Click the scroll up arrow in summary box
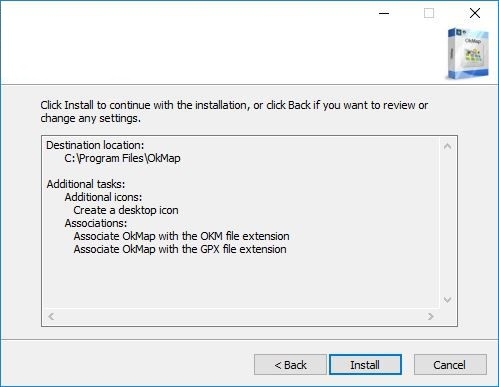The height and width of the screenshot is (387, 499). 448,146
